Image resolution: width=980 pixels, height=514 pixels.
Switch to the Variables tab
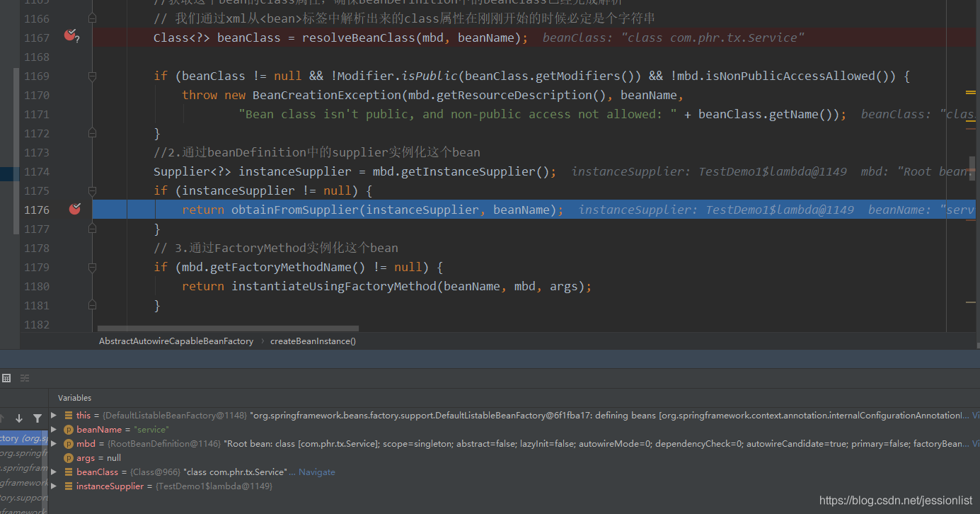[x=74, y=398]
